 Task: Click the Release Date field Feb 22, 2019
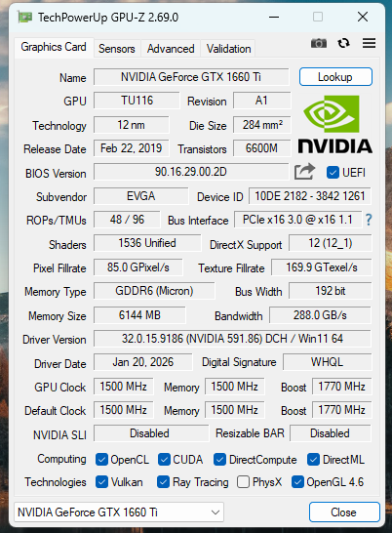point(131,148)
